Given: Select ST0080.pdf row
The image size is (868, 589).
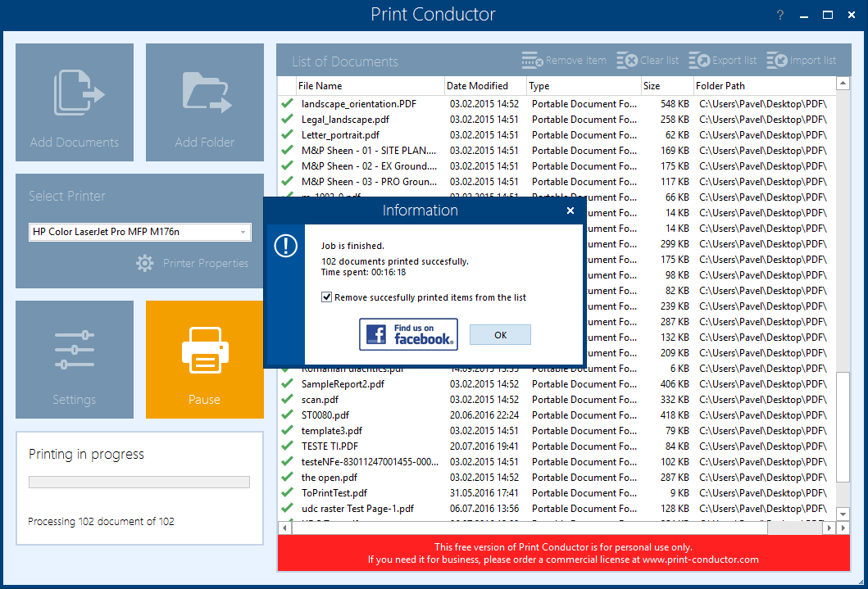Looking at the screenshot, I should tap(556, 415).
